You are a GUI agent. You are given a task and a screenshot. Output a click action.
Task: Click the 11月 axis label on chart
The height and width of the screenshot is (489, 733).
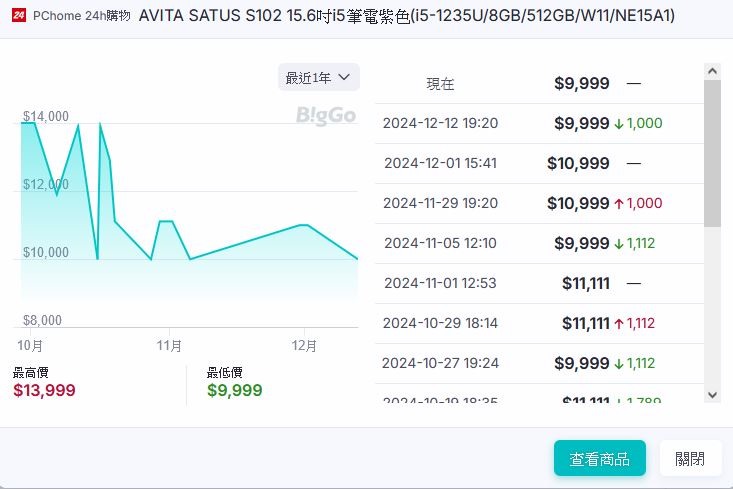(x=169, y=346)
